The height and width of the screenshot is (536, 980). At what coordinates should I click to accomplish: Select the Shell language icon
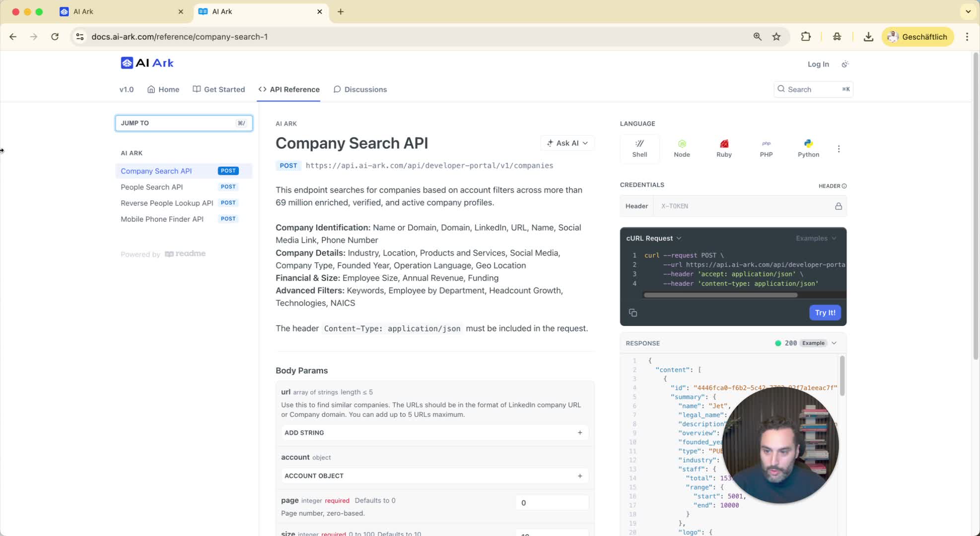pyautogui.click(x=639, y=148)
